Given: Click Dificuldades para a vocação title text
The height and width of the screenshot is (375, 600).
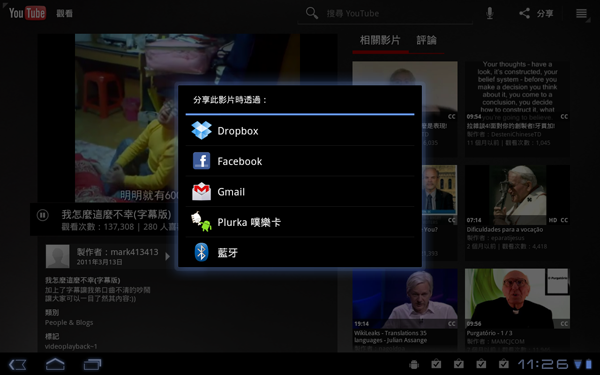Looking at the screenshot, I should pyautogui.click(x=505, y=230).
